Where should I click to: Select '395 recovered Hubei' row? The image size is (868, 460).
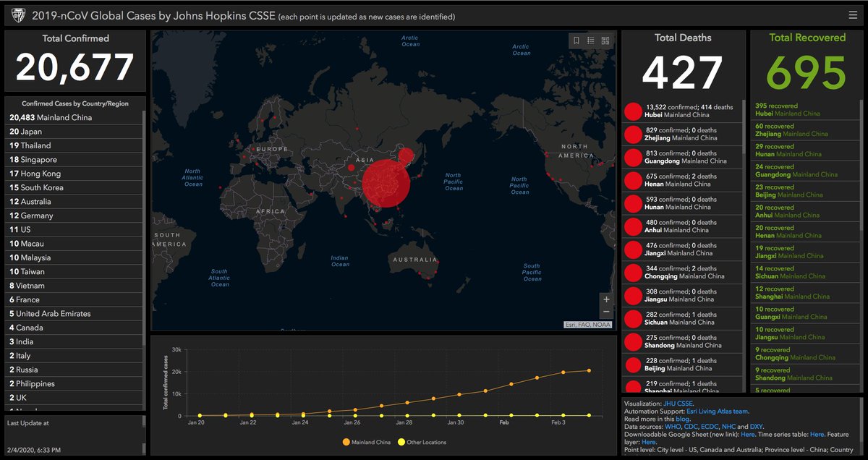(x=805, y=109)
